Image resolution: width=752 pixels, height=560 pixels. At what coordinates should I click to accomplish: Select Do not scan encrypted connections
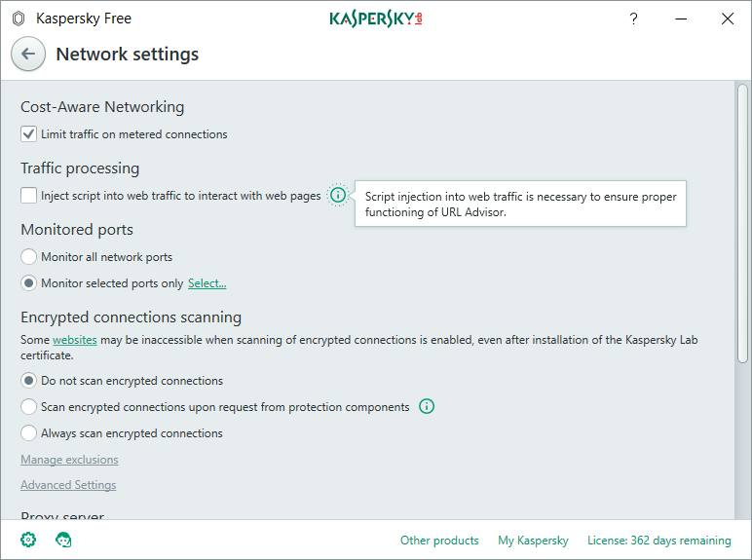coord(29,381)
